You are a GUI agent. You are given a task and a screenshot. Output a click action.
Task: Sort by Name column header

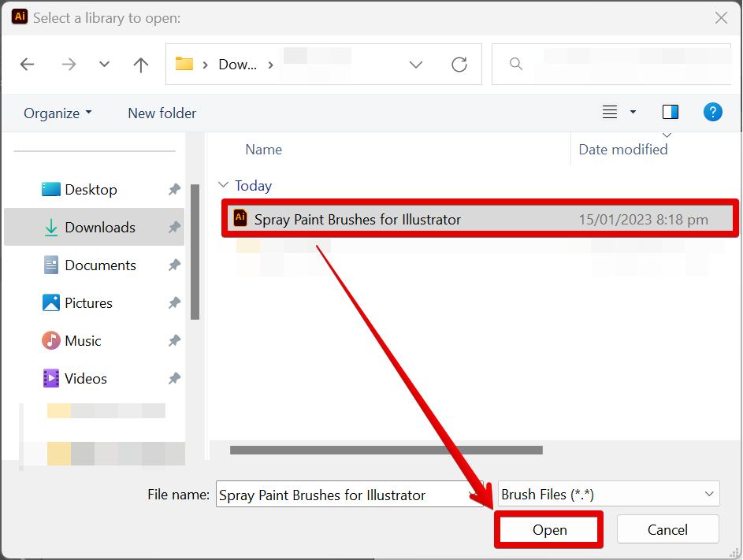[x=263, y=150]
